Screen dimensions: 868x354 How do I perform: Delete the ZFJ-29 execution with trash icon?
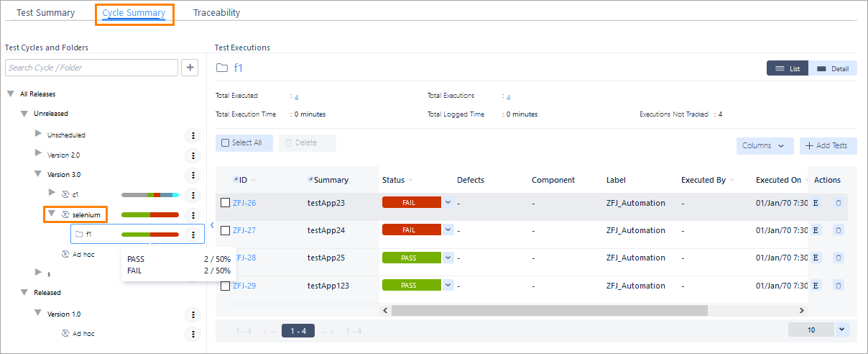pos(839,286)
